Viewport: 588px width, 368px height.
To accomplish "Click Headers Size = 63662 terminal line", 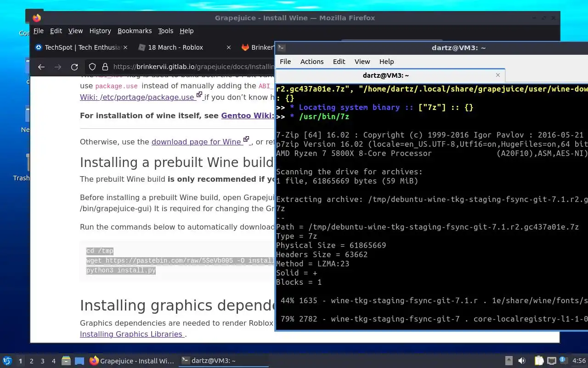I will click(x=322, y=254).
